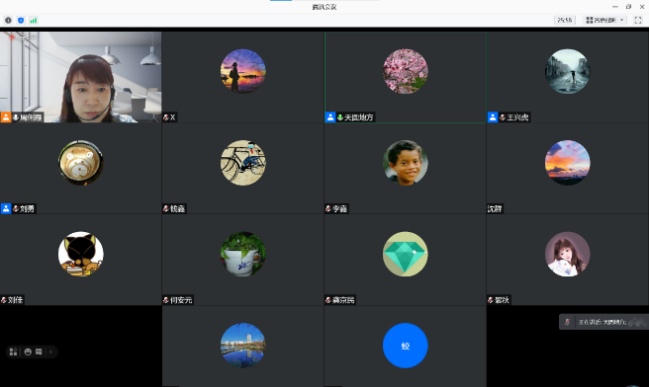Click the muted mic beside 李鑫
Image resolution: width=649 pixels, height=387 pixels.
[328, 208]
